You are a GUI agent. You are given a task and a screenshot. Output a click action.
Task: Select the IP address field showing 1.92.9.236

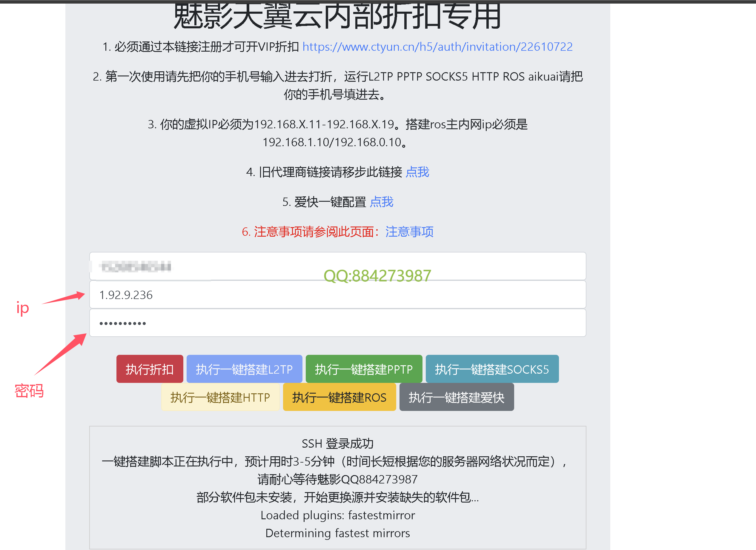click(337, 295)
